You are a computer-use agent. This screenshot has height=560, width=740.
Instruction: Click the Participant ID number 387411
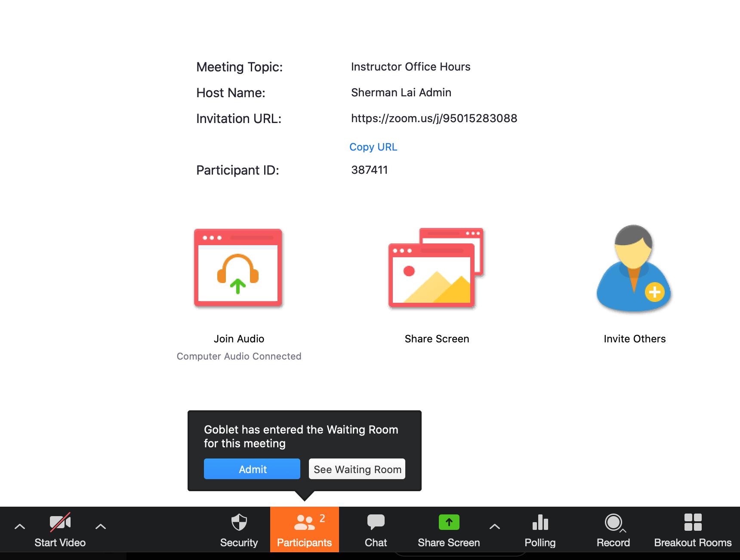coord(369,170)
